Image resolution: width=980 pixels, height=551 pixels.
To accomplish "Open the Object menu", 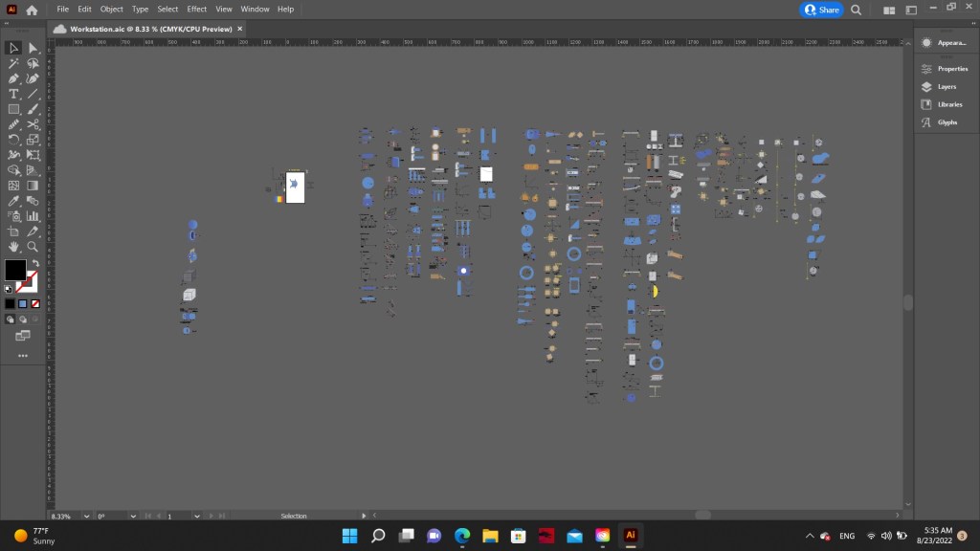I will (112, 9).
